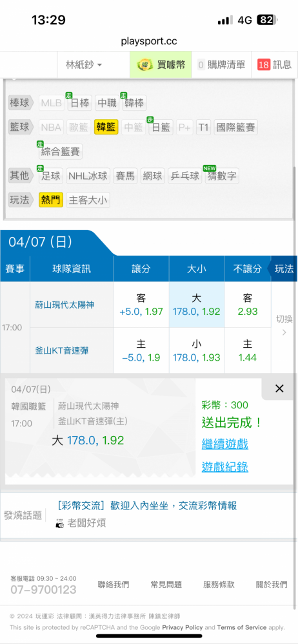298x644 pixels.
Task: Open the 彩幣交流 hot topic link
Action: (x=147, y=506)
